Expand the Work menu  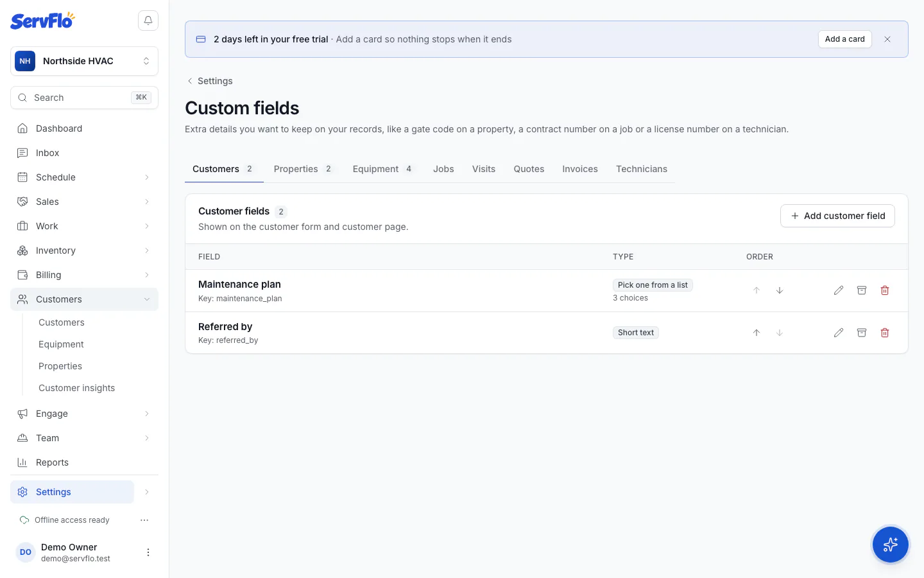point(84,226)
